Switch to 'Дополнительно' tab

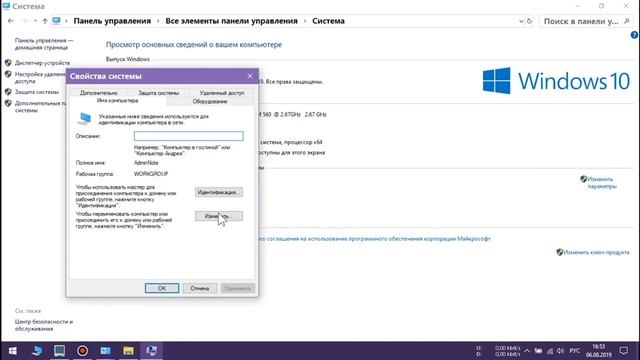pos(99,93)
